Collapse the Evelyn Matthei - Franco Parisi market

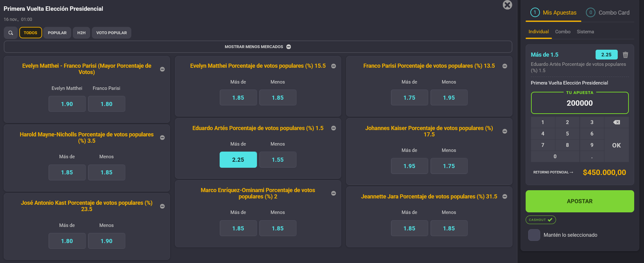coord(162,69)
